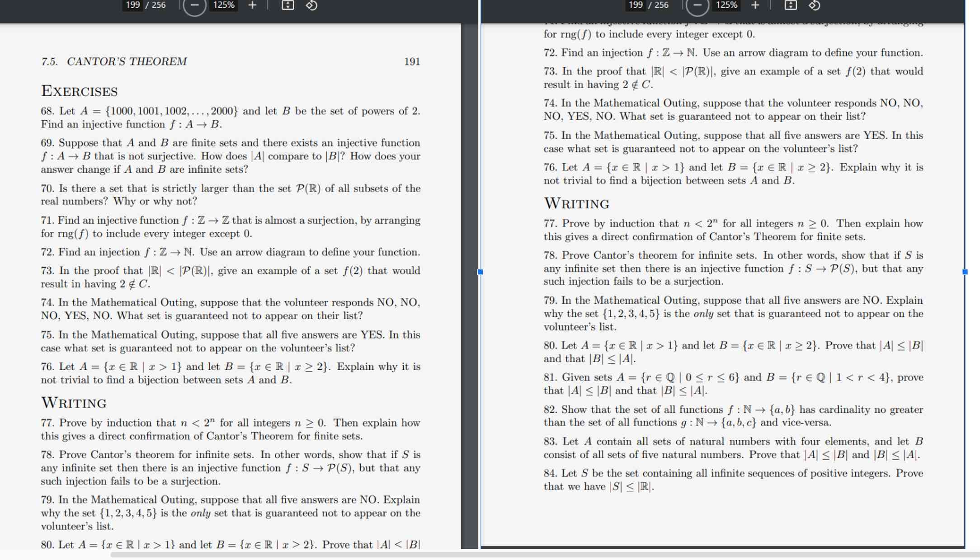The image size is (980, 560).
Task: Click right resize handle of right pane
Action: (965, 272)
